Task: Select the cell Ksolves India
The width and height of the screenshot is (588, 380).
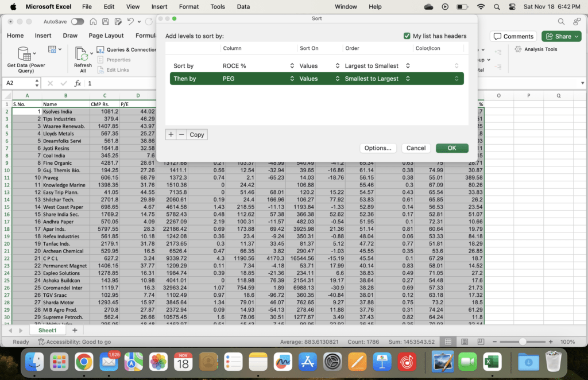Action: [x=65, y=112]
